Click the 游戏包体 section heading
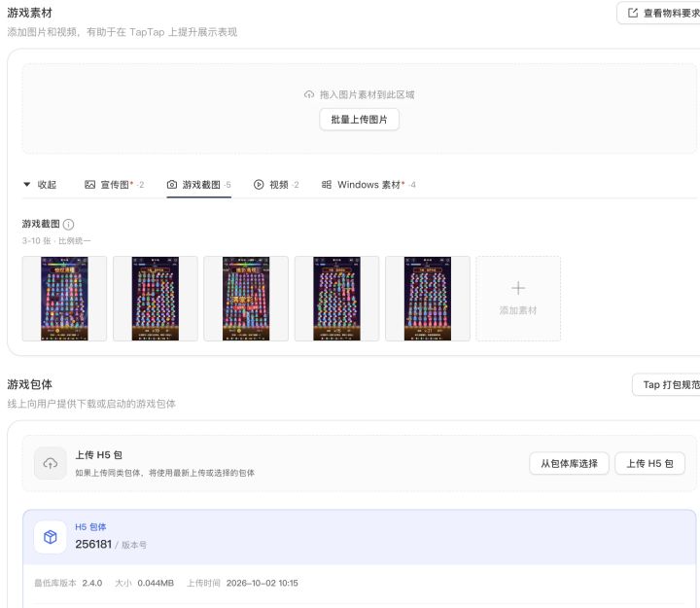The image size is (700, 608). 29,384
